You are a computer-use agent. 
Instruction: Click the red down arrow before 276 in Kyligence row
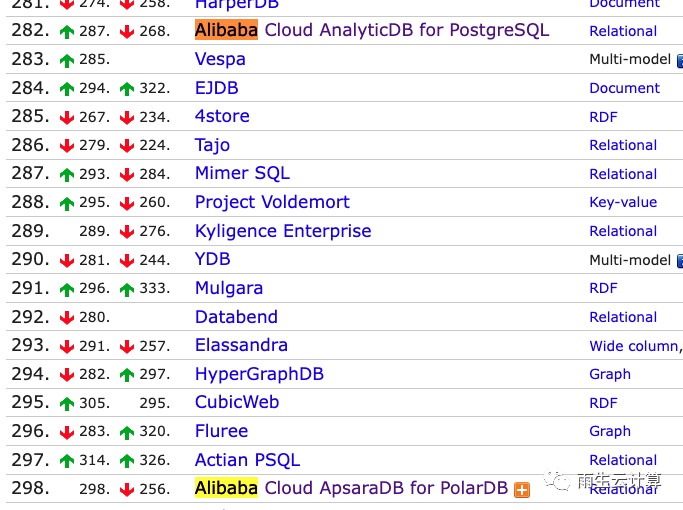(x=127, y=232)
